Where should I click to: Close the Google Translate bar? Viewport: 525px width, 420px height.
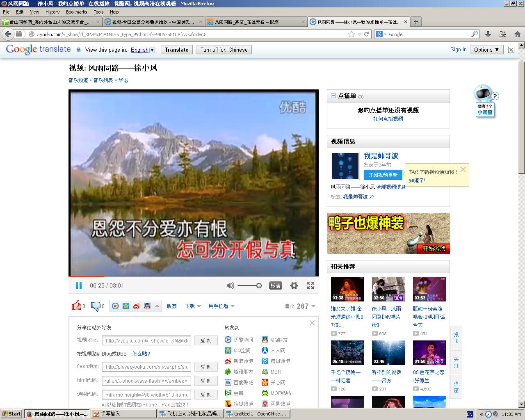pyautogui.click(x=511, y=50)
